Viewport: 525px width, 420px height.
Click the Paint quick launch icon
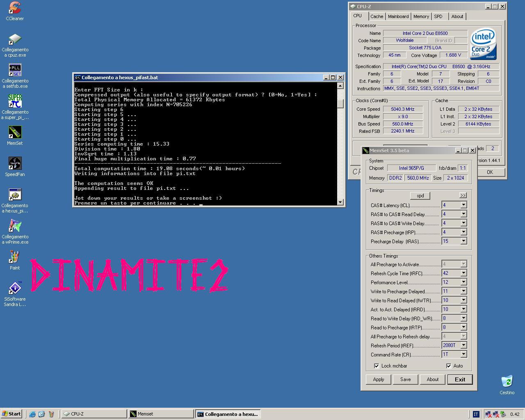click(51, 414)
